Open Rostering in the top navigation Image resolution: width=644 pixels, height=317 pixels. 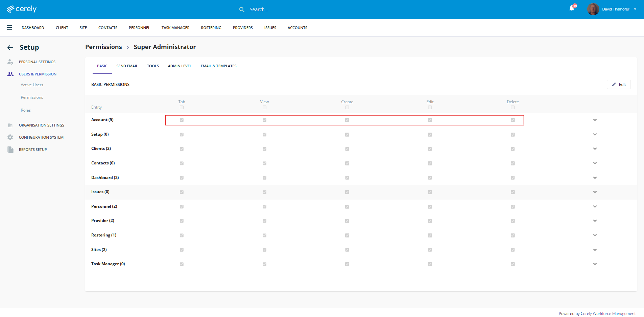(211, 28)
